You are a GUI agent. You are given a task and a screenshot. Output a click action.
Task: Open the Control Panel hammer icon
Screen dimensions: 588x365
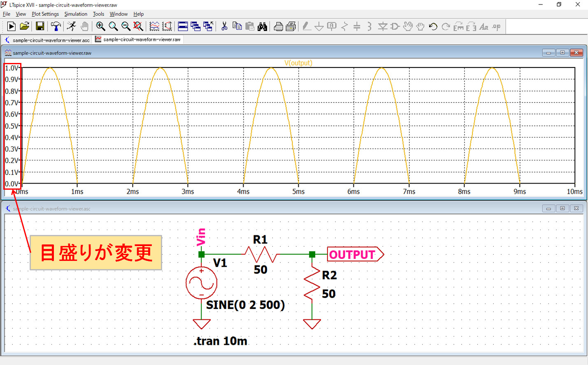pyautogui.click(x=56, y=26)
